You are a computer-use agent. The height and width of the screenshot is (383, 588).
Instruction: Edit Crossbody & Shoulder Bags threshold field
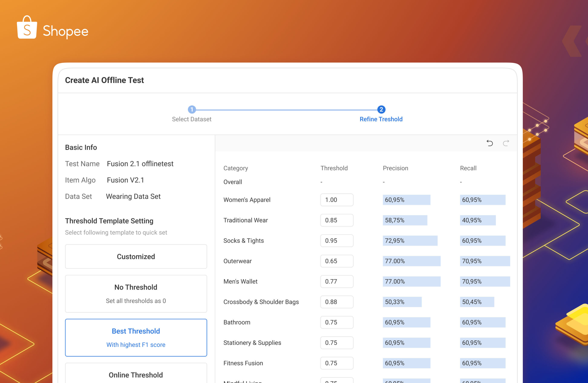point(337,302)
